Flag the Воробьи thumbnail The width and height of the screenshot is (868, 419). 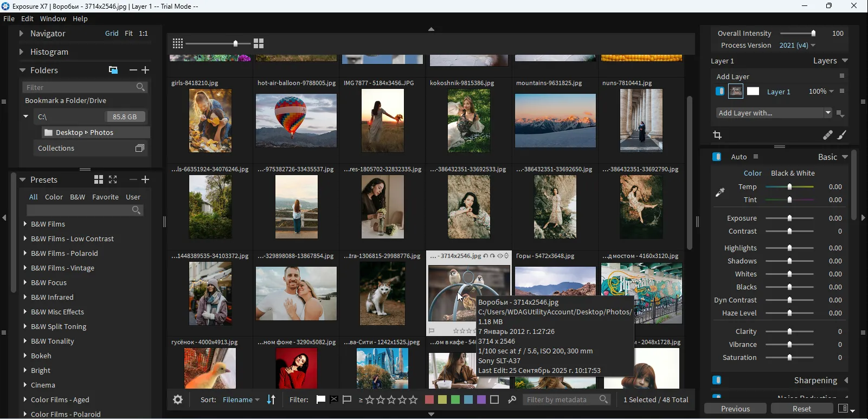432,331
